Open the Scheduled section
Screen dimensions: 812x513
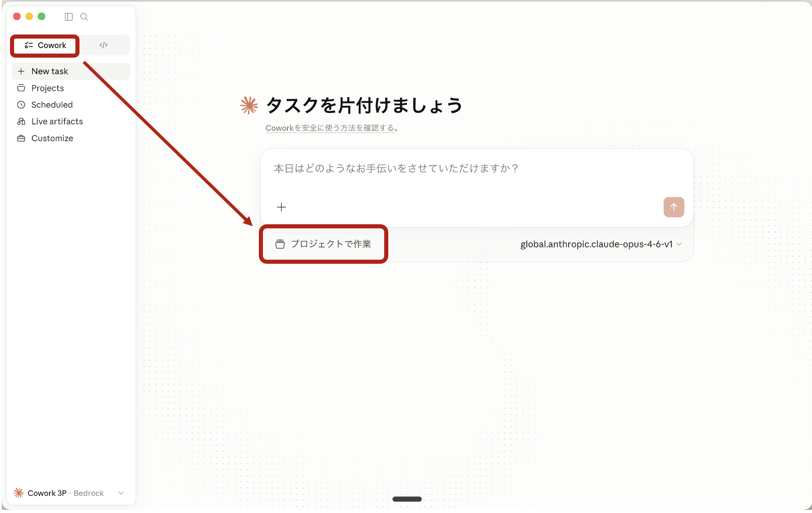tap(71, 105)
